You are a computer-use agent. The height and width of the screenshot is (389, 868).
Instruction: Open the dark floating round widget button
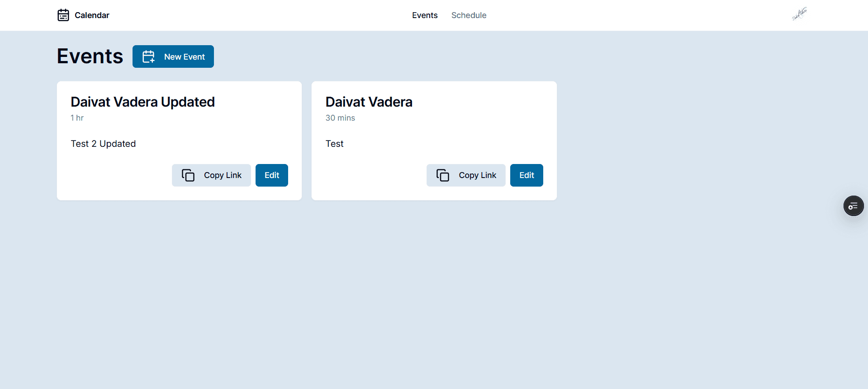(853, 206)
